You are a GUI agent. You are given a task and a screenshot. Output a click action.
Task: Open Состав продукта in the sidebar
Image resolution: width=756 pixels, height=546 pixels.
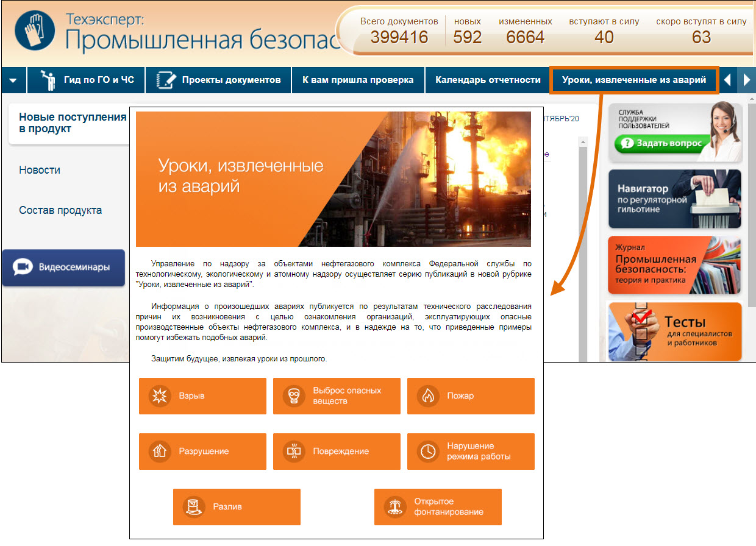coord(60,210)
